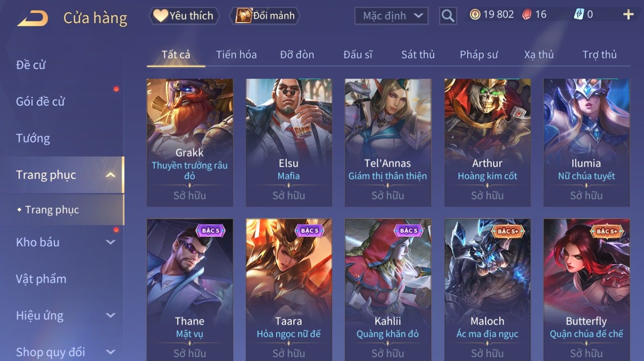
Task: Select the Butterfly Quận chúa đế chế card
Action: coord(586,290)
